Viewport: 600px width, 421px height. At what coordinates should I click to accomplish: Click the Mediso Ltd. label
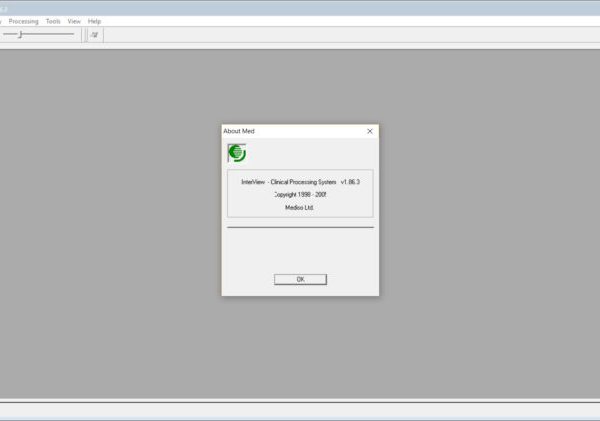(300, 207)
